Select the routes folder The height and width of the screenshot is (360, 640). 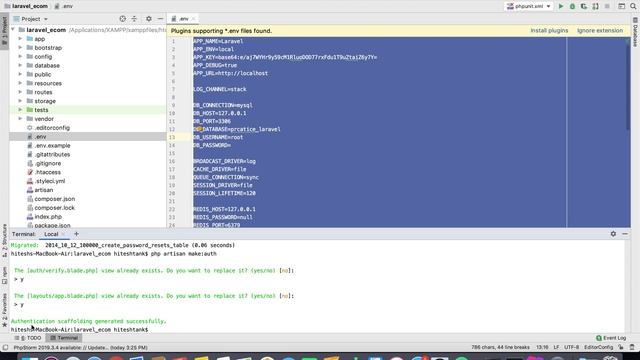43,92
